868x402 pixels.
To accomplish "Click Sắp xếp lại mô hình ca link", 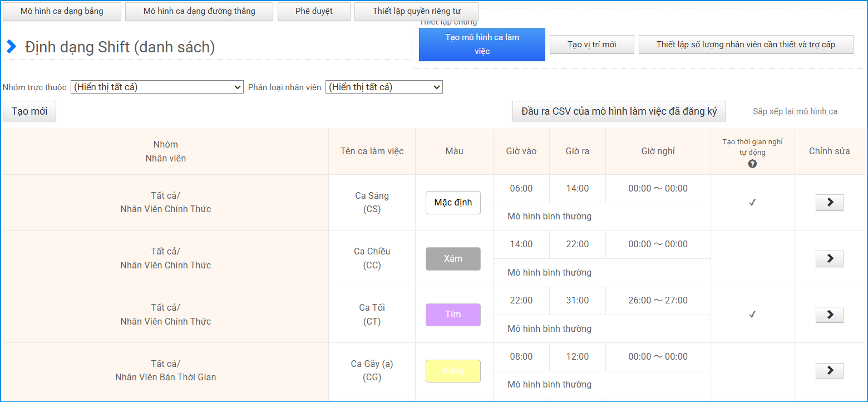I will [795, 111].
